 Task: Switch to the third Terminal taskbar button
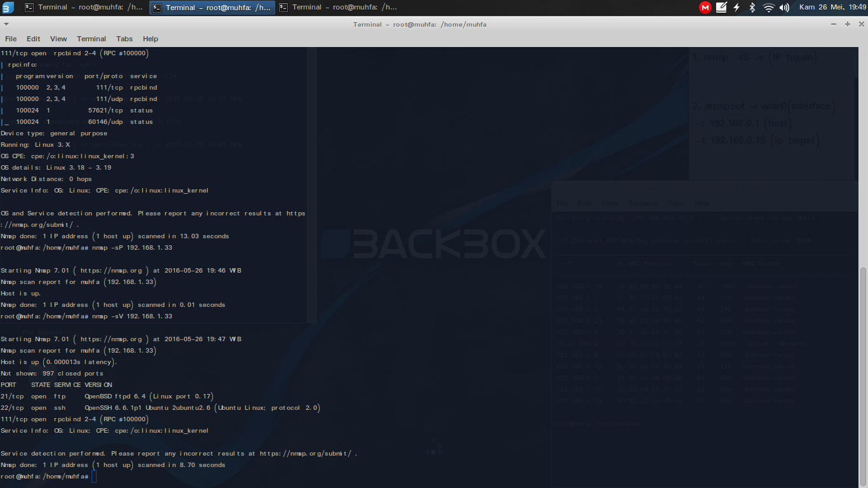tap(339, 8)
